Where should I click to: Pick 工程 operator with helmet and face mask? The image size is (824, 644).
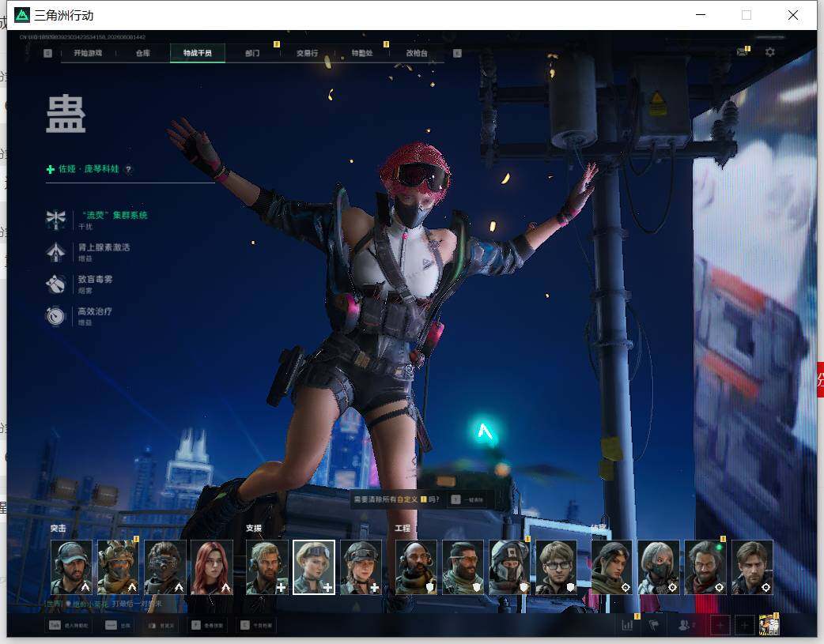click(x=509, y=567)
